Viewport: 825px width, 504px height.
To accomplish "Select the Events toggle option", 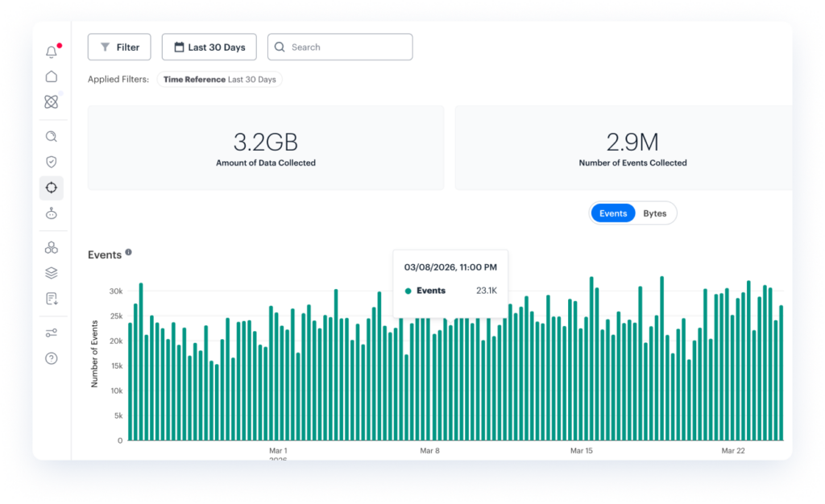I will coord(613,213).
